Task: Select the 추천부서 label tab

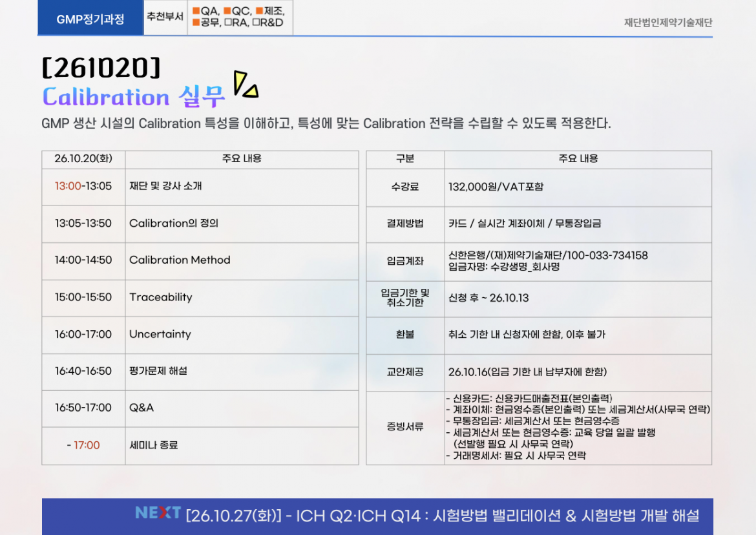Action: coord(165,17)
